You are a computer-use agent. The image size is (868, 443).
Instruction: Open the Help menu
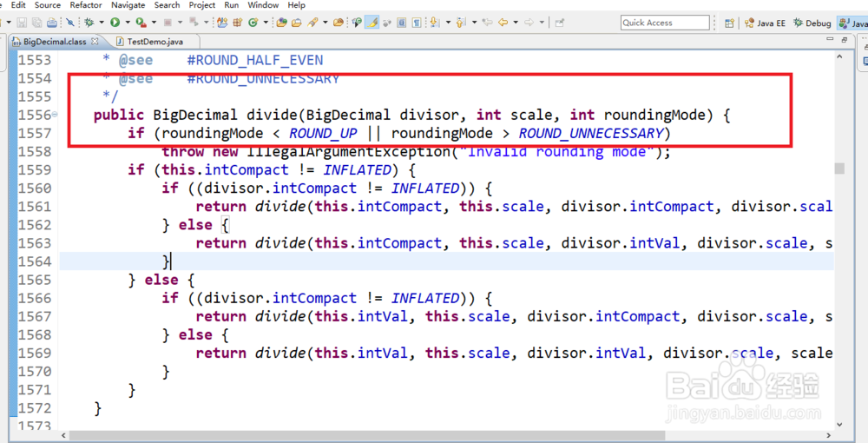(x=297, y=5)
